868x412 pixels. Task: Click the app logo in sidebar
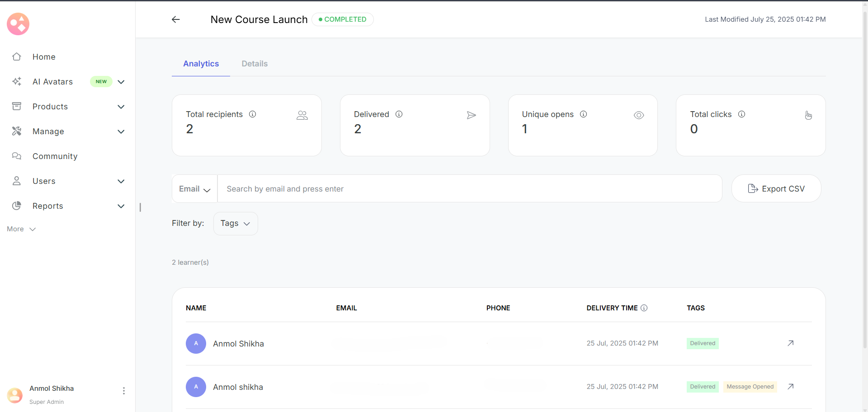coord(18,24)
